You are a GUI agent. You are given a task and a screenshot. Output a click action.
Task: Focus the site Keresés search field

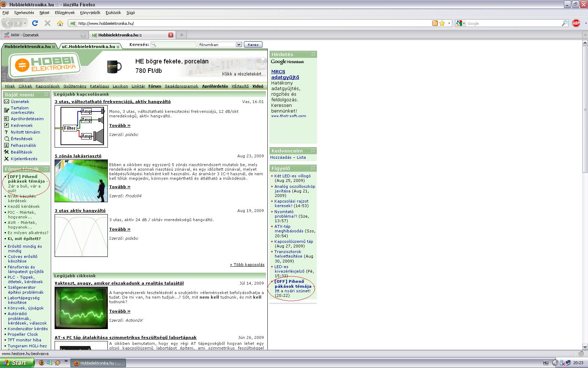(x=174, y=45)
